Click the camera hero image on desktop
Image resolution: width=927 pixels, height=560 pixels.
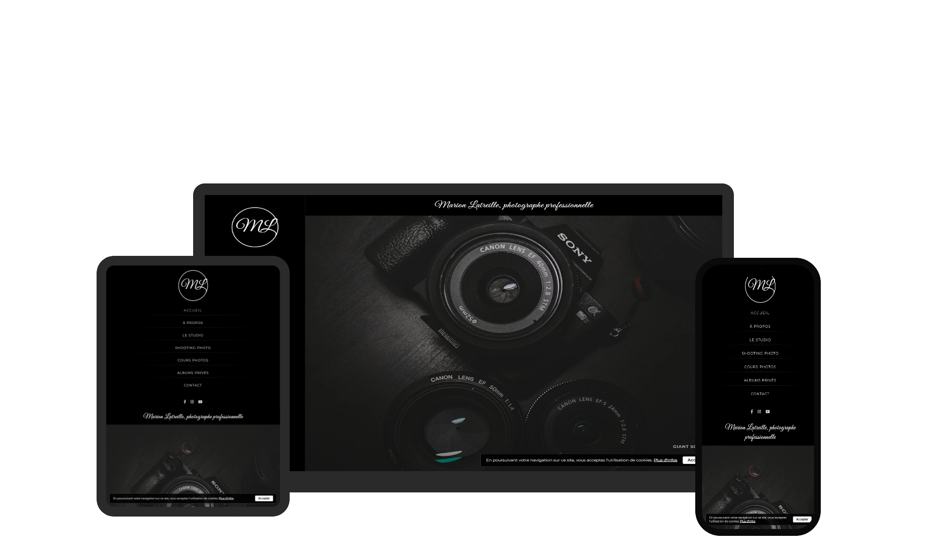click(x=514, y=343)
